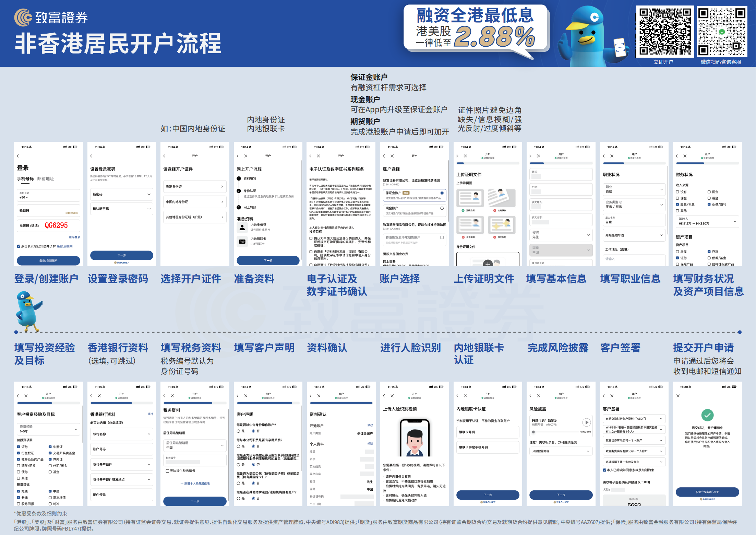
Task: Click the WeChat QR code for customer service
Action: [x=721, y=32]
